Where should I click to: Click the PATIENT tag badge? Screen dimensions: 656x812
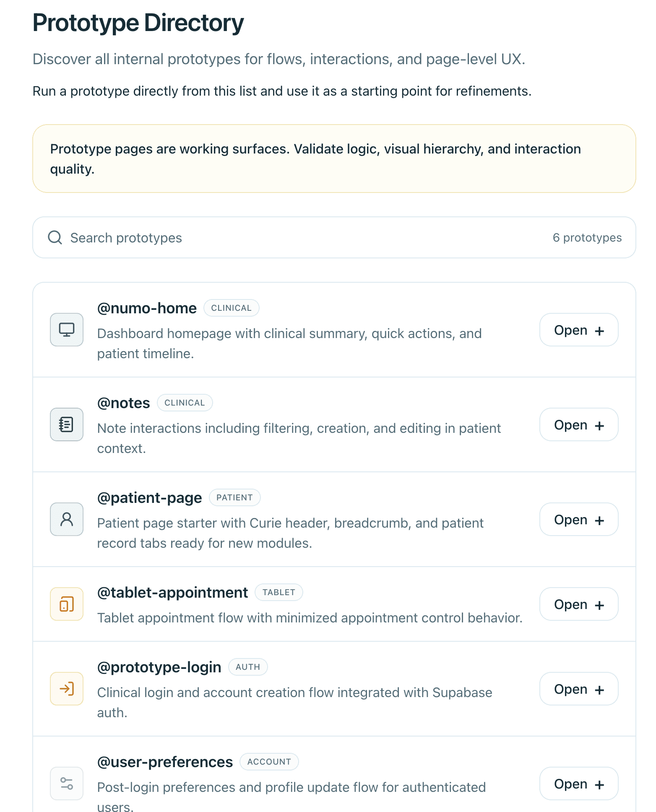234,497
